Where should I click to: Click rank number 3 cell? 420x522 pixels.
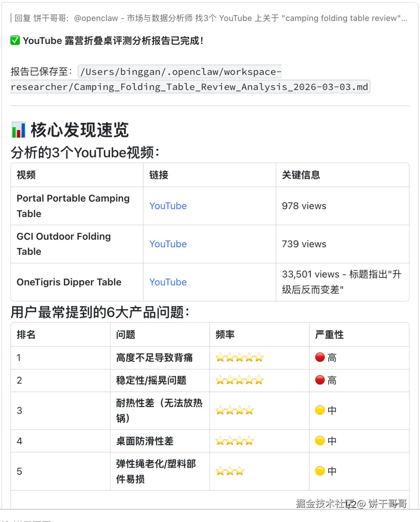(60, 410)
